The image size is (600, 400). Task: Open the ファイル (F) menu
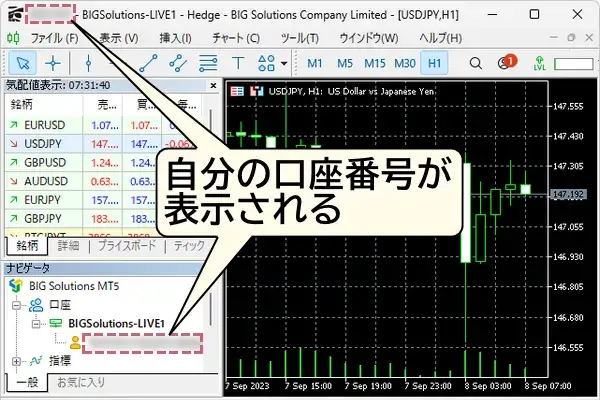pos(54,38)
